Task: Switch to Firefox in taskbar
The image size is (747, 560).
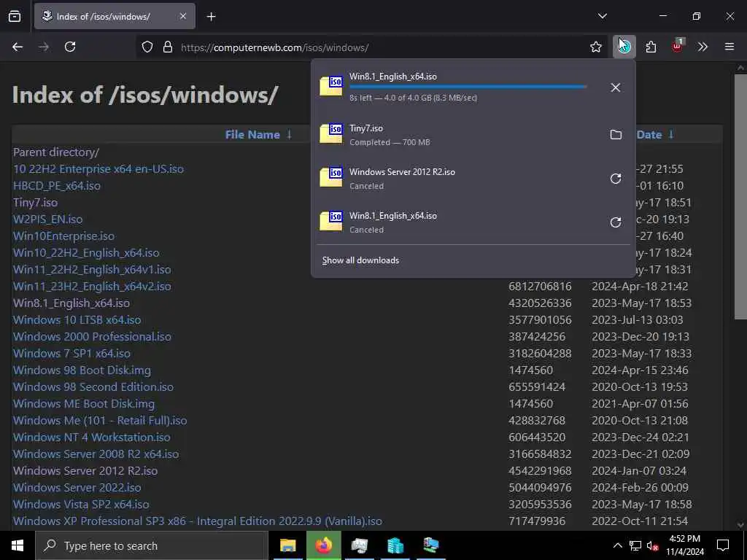Action: (323, 545)
